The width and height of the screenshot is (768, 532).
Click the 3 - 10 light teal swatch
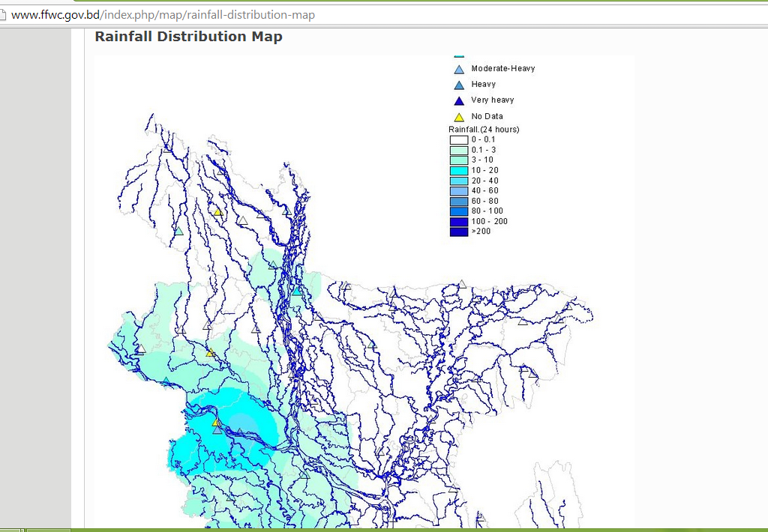pyautogui.click(x=458, y=160)
